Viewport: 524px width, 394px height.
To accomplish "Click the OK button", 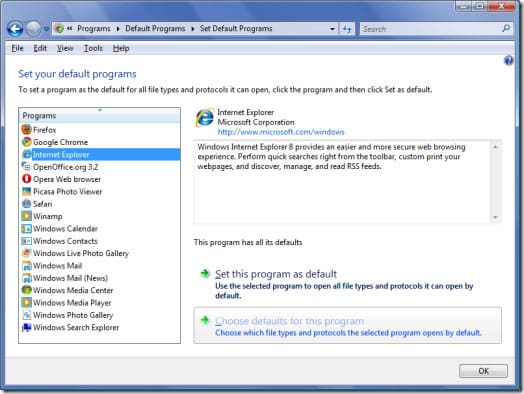I will (483, 371).
